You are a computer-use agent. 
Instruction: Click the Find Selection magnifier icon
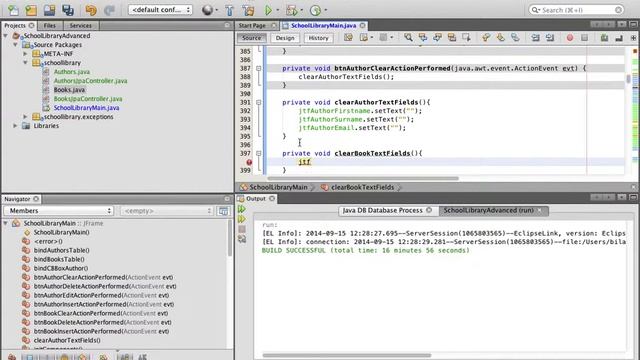[408, 38]
